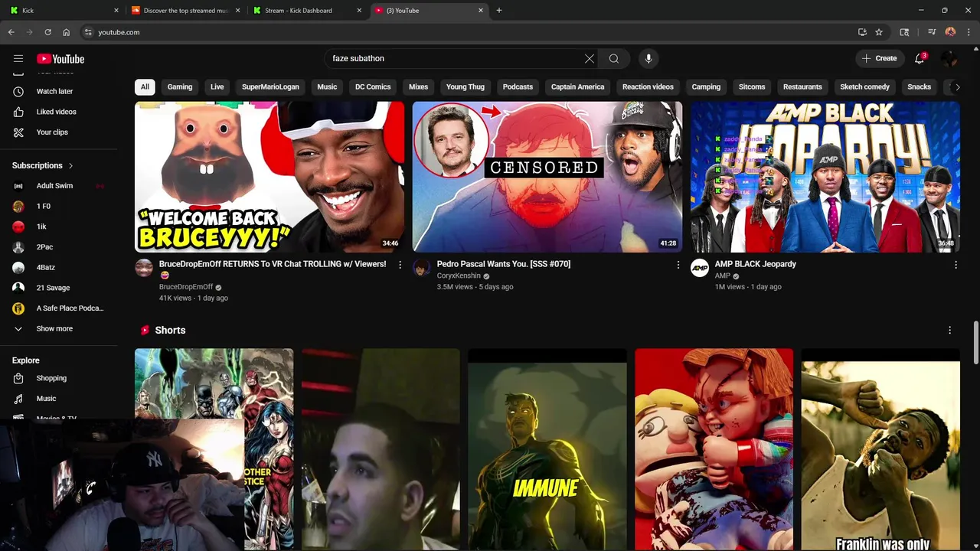This screenshot has width=980, height=551.
Task: Select the Restaurants filter chip
Action: [x=802, y=86]
